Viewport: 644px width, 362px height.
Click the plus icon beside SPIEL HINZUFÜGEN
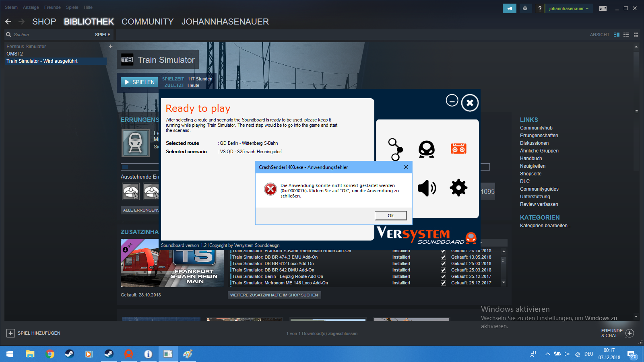(x=11, y=333)
